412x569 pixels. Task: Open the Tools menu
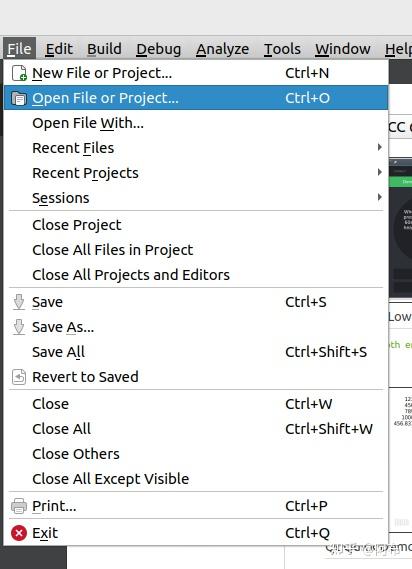tap(282, 49)
